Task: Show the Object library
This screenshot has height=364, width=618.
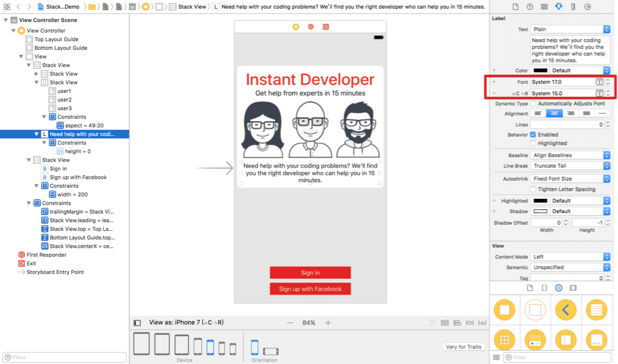Action: click(x=559, y=288)
